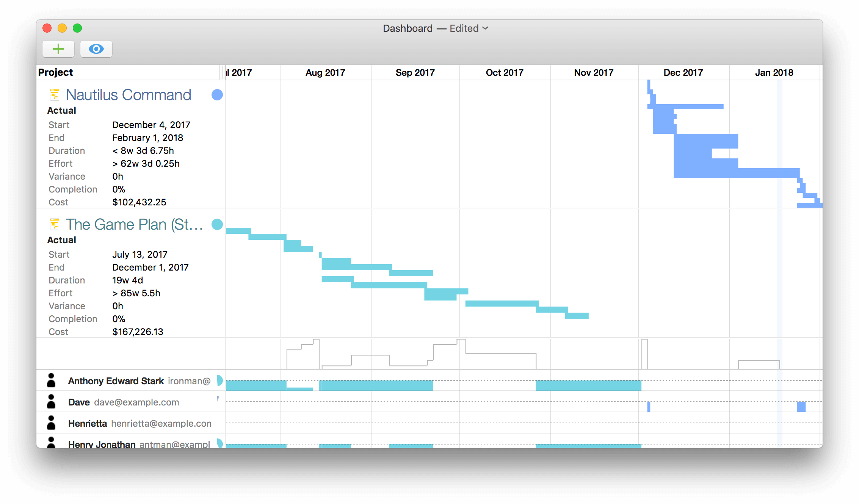Click the Nautilus Command milestone marker

[x=217, y=95]
